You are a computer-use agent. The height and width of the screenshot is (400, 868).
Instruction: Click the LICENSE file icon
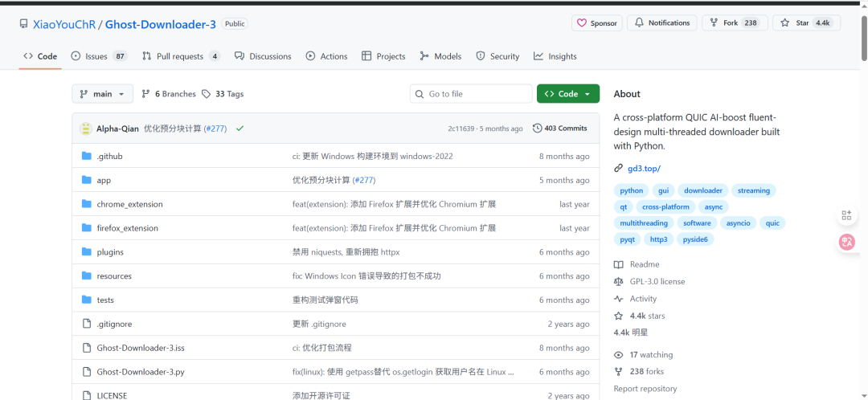(86, 395)
